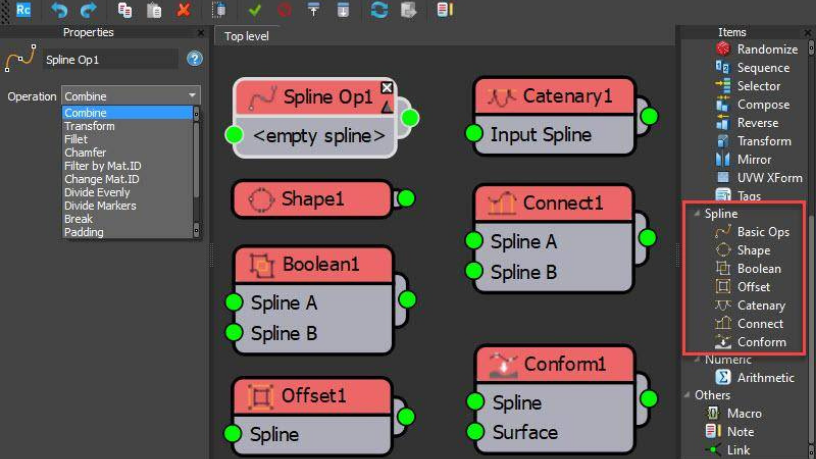
Task: Click Conform1 Surface input connector
Action: pos(476,431)
